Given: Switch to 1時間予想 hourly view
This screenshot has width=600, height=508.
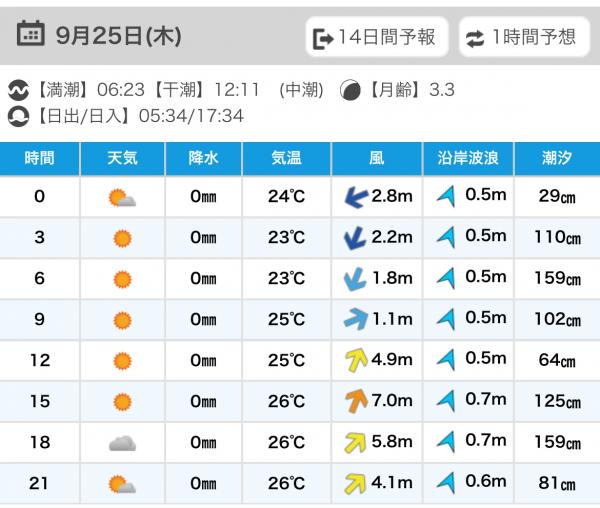Looking at the screenshot, I should (x=524, y=37).
